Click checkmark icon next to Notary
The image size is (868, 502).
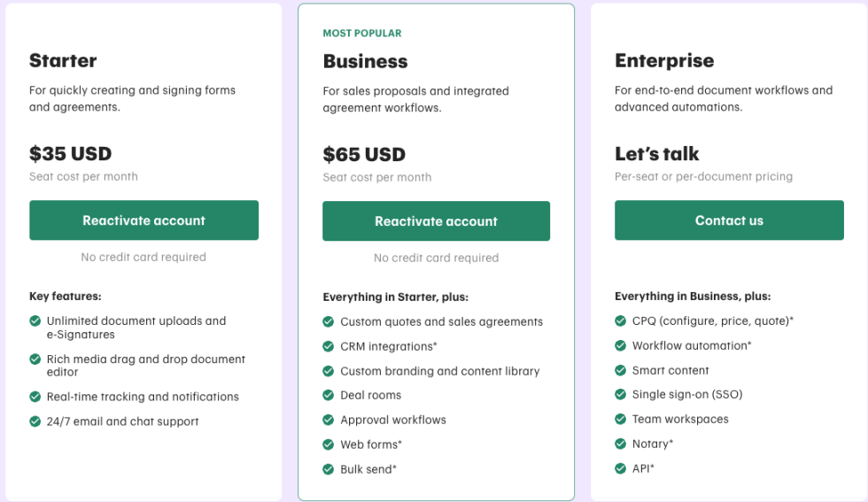pyautogui.click(x=621, y=444)
